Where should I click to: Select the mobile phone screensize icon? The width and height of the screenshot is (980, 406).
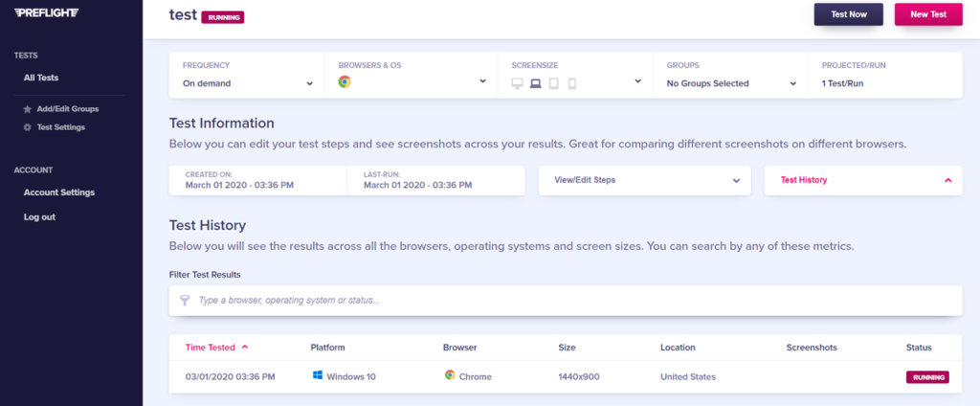click(571, 83)
